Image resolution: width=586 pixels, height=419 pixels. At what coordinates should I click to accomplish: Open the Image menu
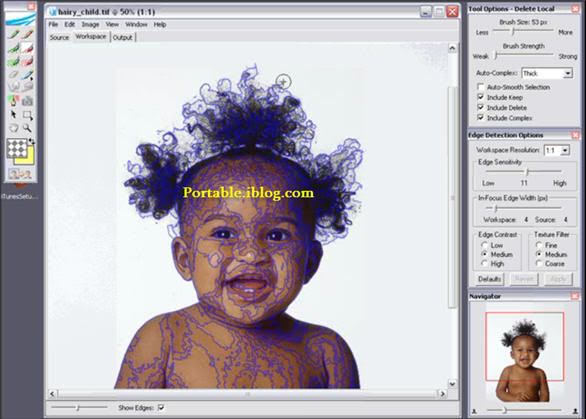90,24
